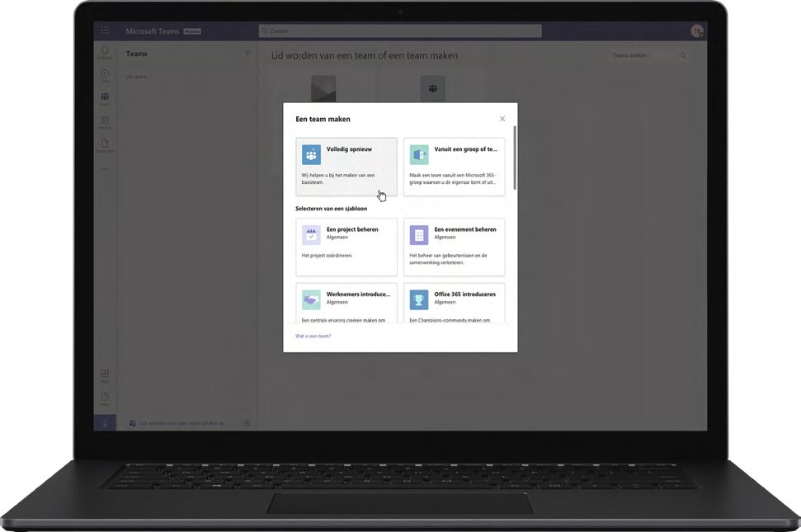Screen dimensions: 801x532
Task: Choose the Vanuit een groep of team card title
Action: click(465, 149)
